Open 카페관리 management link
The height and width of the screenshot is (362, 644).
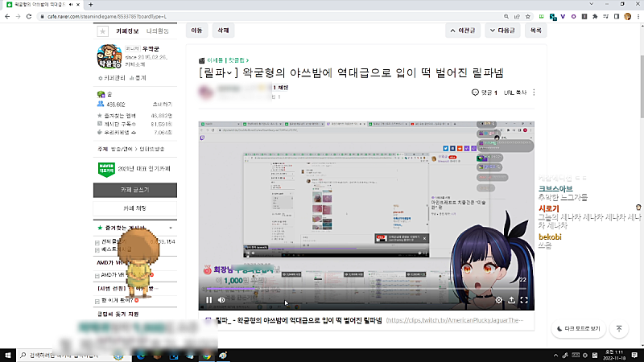112,78
